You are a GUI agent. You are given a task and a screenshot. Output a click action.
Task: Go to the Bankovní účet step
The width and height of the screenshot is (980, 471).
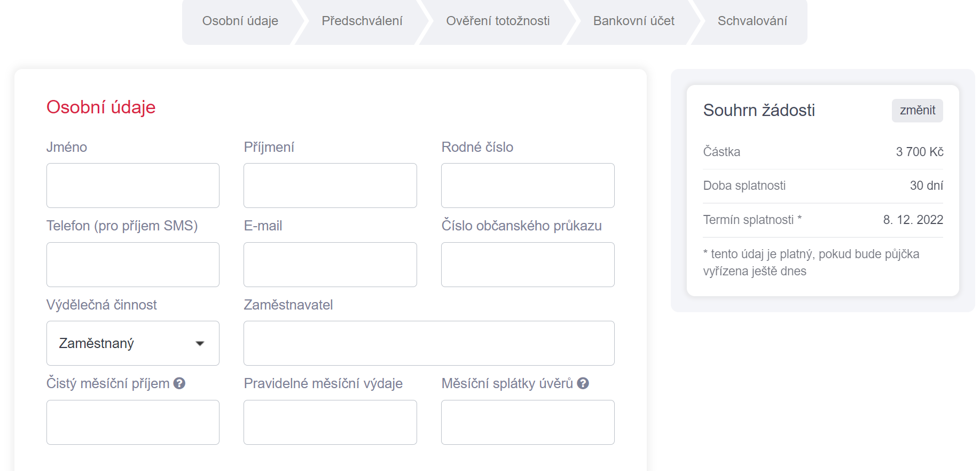(x=633, y=21)
